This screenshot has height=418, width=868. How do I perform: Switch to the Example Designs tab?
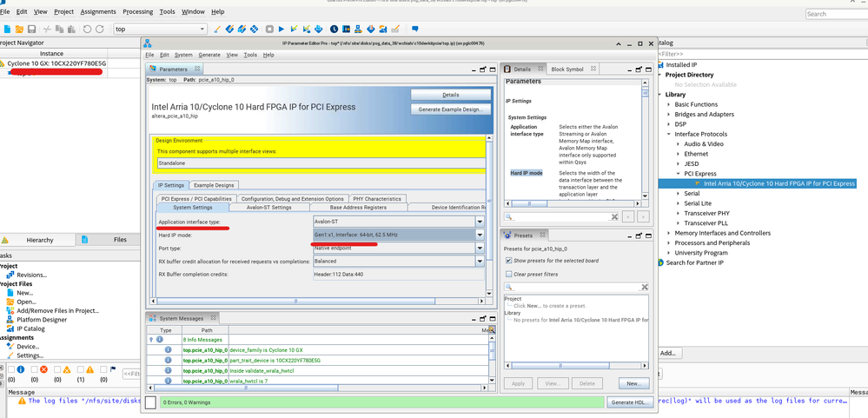(214, 185)
